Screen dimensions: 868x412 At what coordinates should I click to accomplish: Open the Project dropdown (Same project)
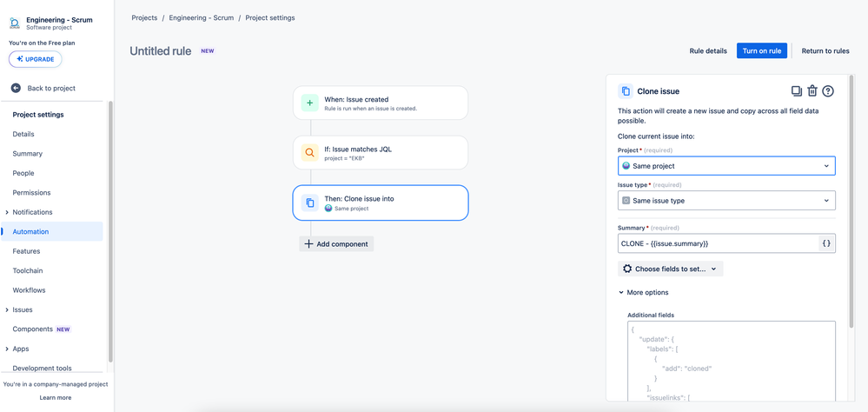pyautogui.click(x=726, y=165)
